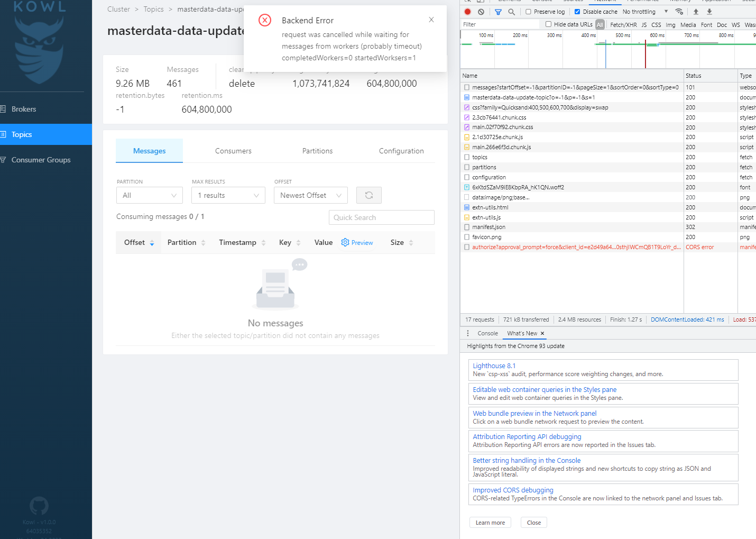
Task: Open network conditions Wi-Fi gear icon
Action: click(679, 12)
